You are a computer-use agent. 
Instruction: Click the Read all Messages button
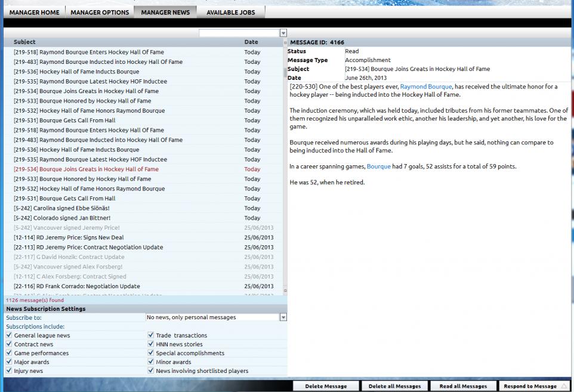463,387
